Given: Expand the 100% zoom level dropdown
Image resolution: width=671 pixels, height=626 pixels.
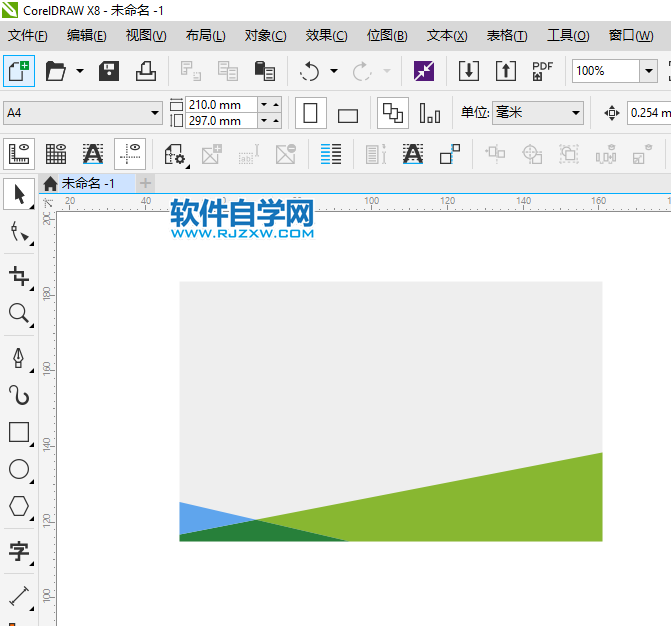Looking at the screenshot, I should coord(648,71).
